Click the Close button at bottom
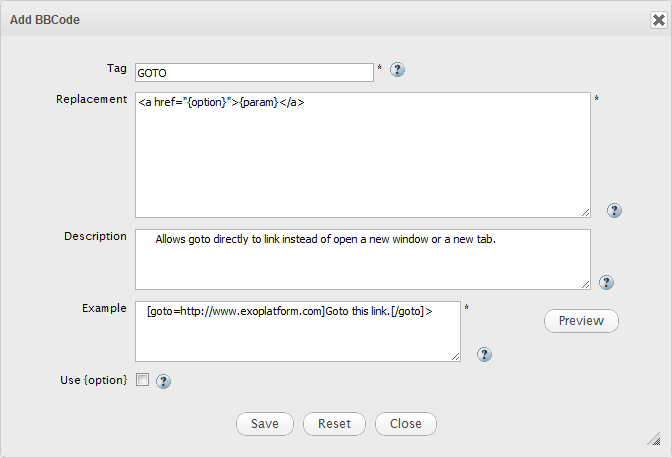The width and height of the screenshot is (672, 458). tap(405, 423)
